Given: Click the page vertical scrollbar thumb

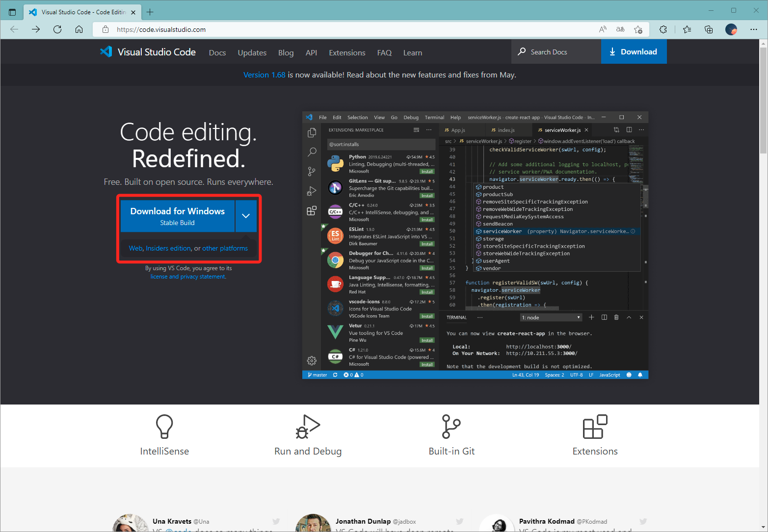Looking at the screenshot, I should tap(763, 101).
